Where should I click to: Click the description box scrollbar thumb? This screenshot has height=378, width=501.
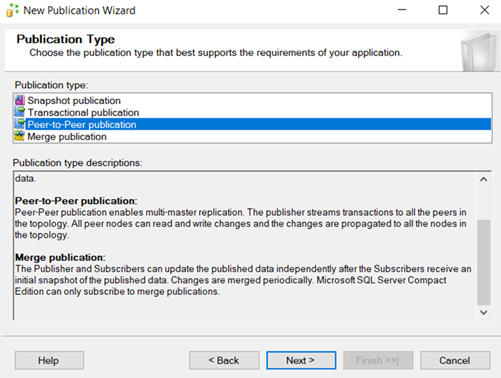pyautogui.click(x=484, y=262)
